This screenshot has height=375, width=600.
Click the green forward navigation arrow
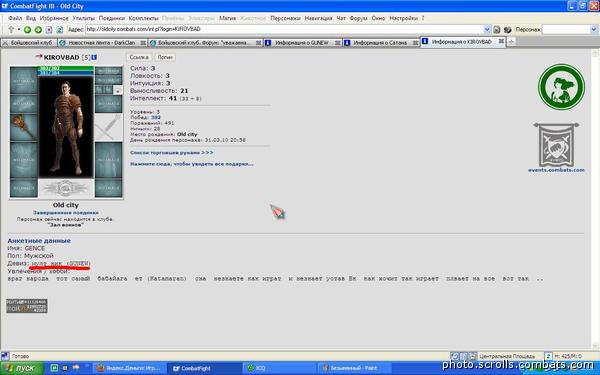pos(38,29)
